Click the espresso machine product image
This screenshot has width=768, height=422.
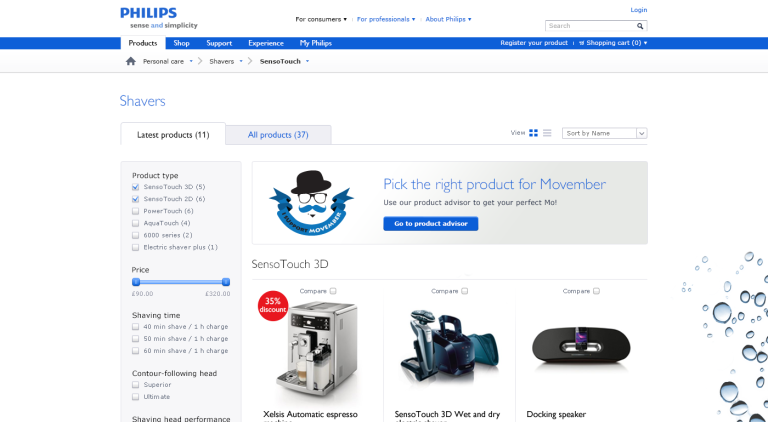317,350
